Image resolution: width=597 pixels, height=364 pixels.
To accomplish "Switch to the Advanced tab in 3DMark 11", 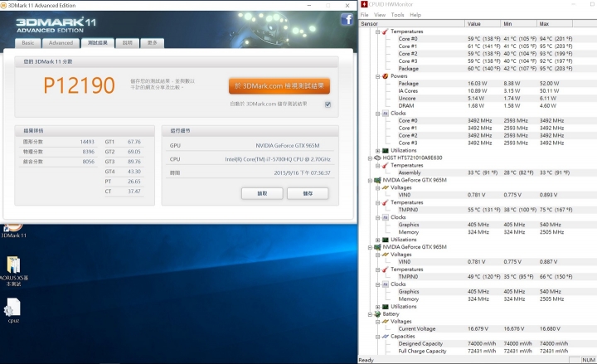I will point(61,43).
